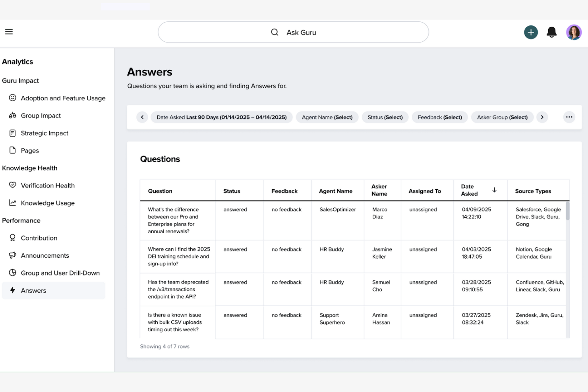Expand more filters via ellipsis button
This screenshot has width=588, height=392.
click(x=569, y=117)
